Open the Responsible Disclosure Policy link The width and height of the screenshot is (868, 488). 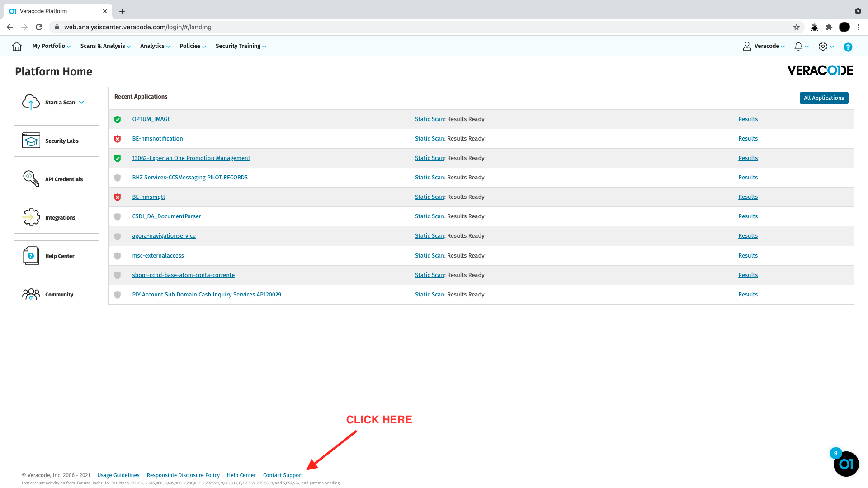click(183, 475)
